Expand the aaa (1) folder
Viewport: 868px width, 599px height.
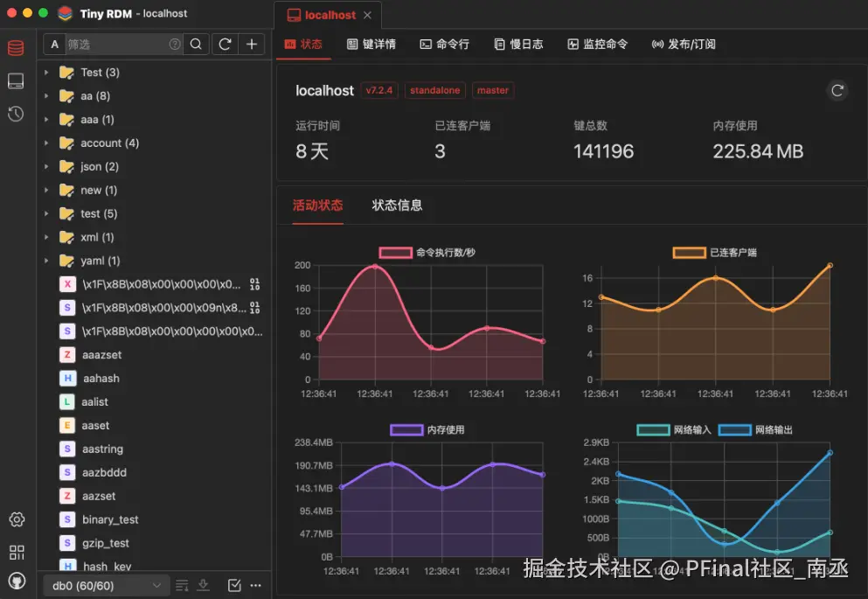[46, 119]
